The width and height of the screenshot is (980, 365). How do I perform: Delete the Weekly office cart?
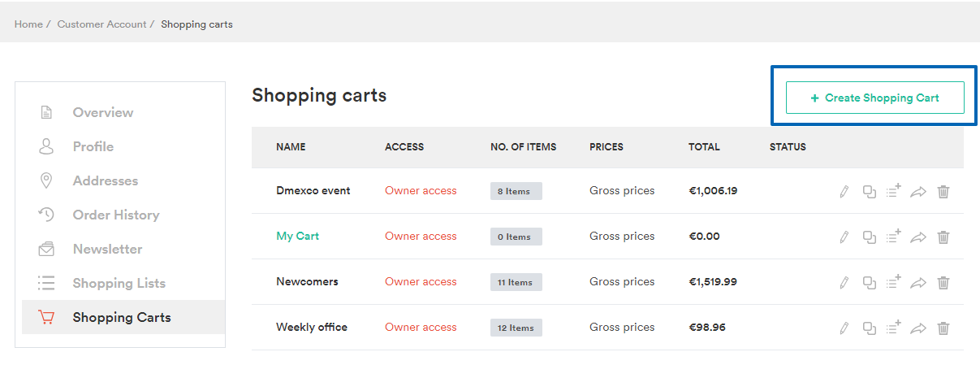point(943,328)
